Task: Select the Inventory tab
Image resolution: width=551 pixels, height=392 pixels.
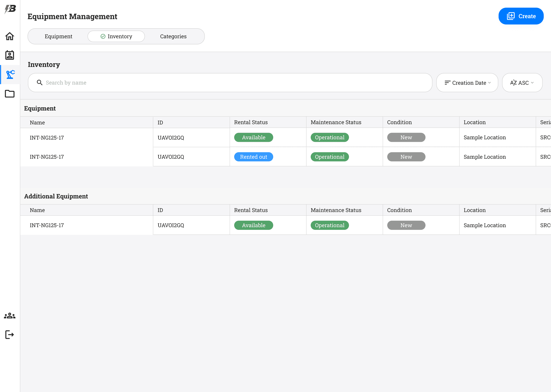Action: [x=116, y=37]
